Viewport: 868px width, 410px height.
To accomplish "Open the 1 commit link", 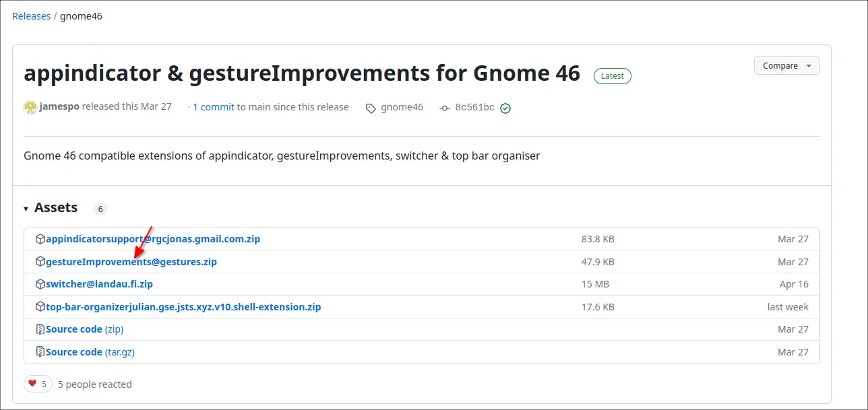I will [214, 106].
